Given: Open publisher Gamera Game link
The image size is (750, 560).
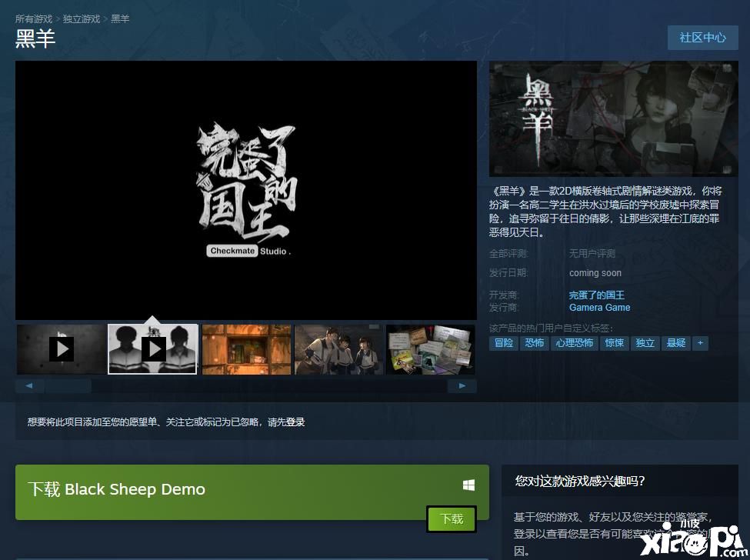Looking at the screenshot, I should 599,308.
